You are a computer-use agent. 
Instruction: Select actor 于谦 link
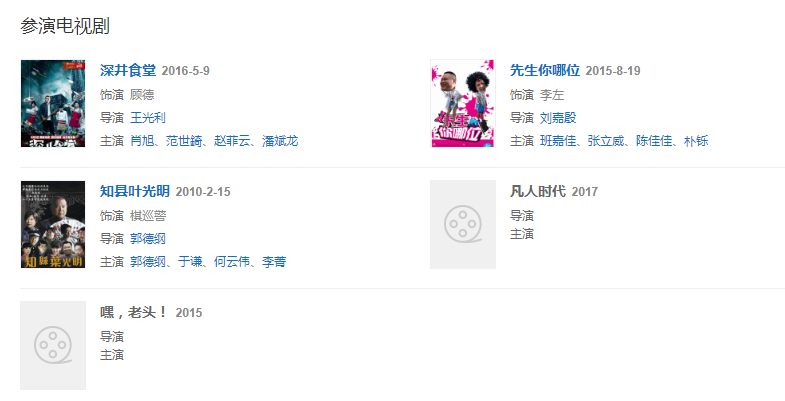[x=190, y=262]
